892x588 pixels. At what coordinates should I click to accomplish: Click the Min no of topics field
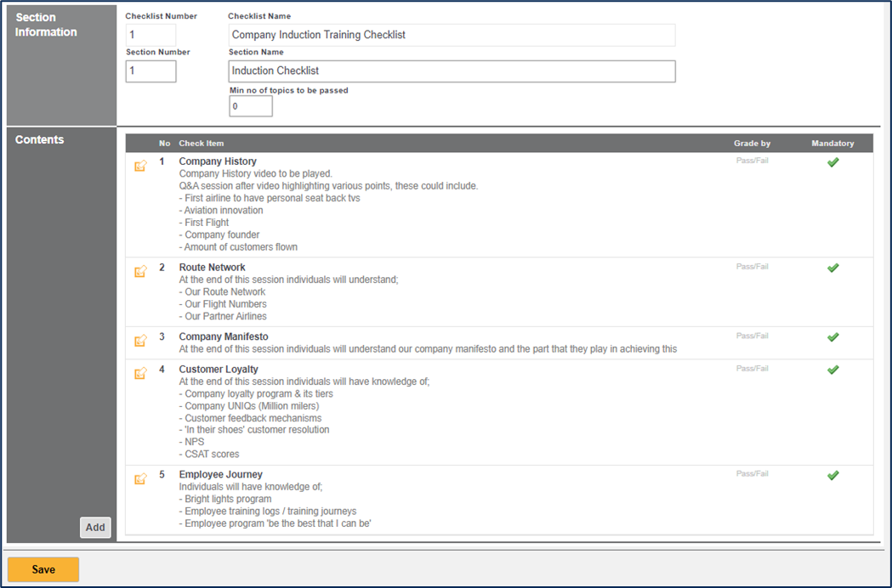click(x=251, y=106)
